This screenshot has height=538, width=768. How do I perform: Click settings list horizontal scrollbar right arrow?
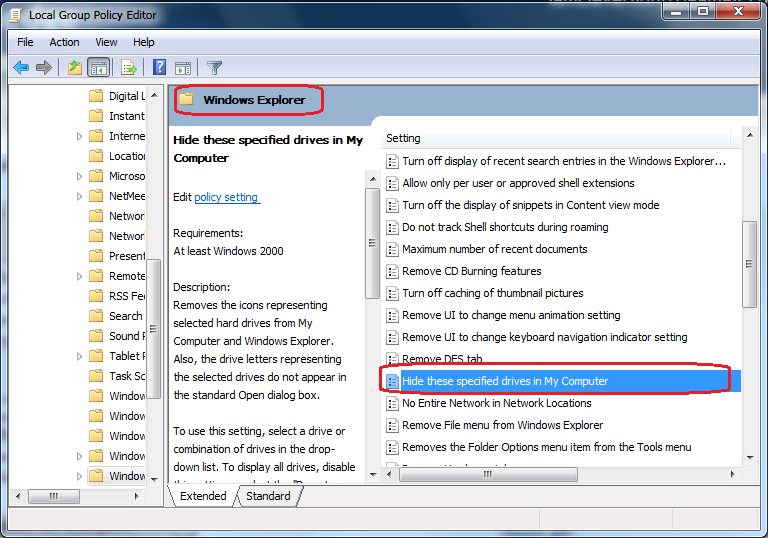click(x=733, y=474)
